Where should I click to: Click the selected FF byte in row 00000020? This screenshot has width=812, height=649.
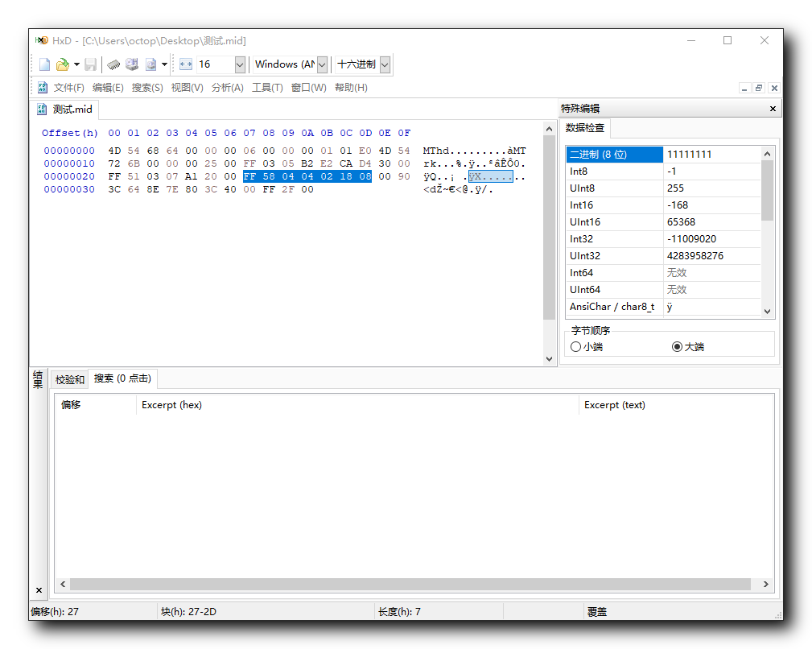249,176
